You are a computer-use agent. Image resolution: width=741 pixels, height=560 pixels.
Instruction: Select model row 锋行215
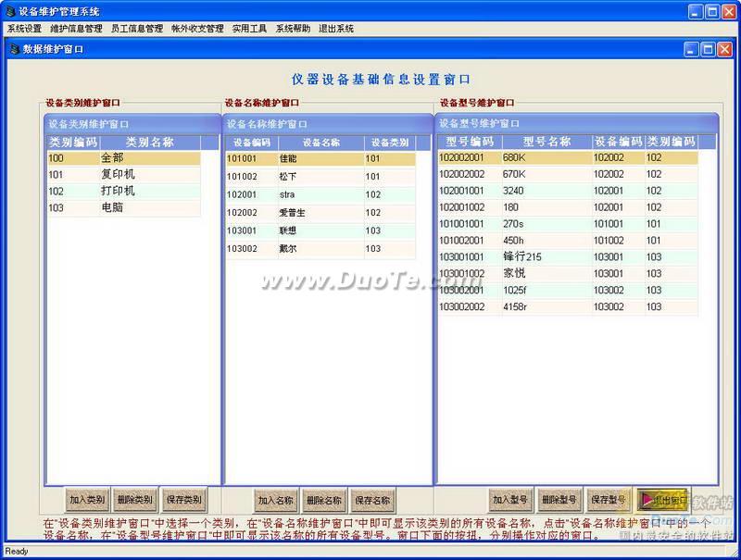pos(568,257)
